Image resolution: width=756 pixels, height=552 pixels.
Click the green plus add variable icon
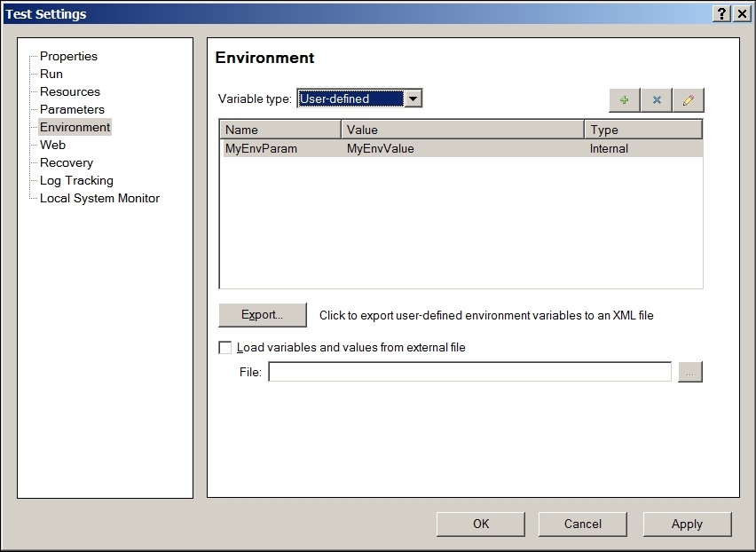pyautogui.click(x=625, y=100)
